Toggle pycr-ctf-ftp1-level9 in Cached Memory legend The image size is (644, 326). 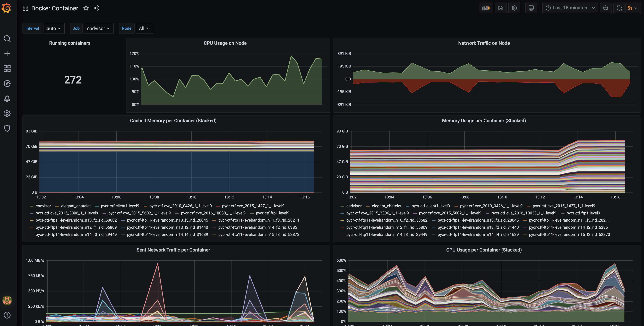point(272,213)
